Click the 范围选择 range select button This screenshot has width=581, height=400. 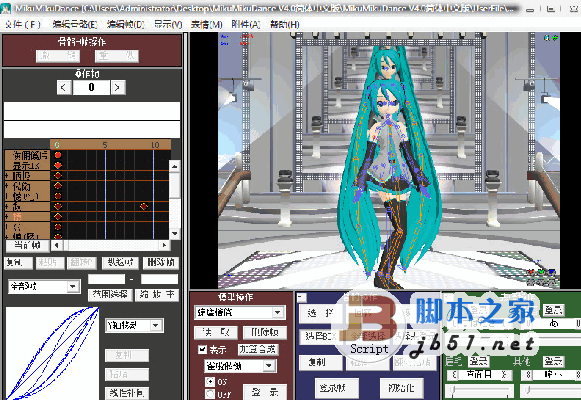click(x=110, y=295)
